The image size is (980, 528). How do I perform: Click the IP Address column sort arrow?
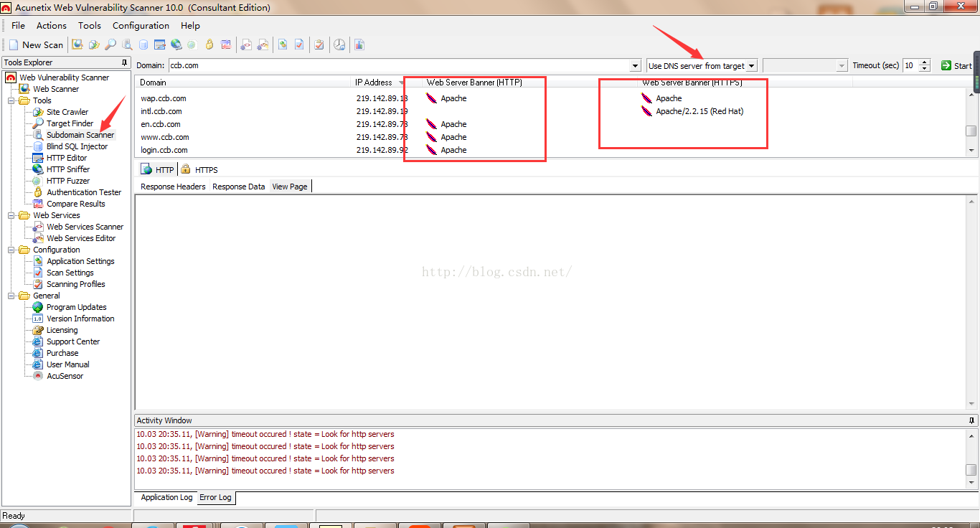pyautogui.click(x=401, y=82)
